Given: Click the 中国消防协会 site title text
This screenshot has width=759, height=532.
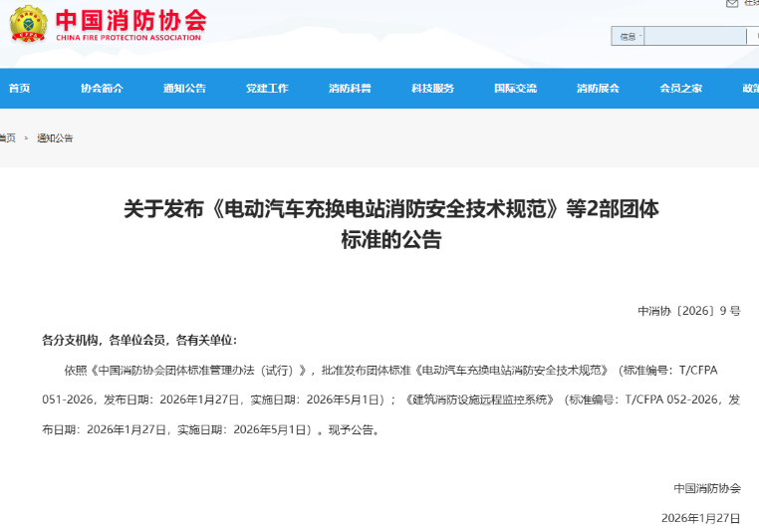Looking at the screenshot, I should click(130, 19).
